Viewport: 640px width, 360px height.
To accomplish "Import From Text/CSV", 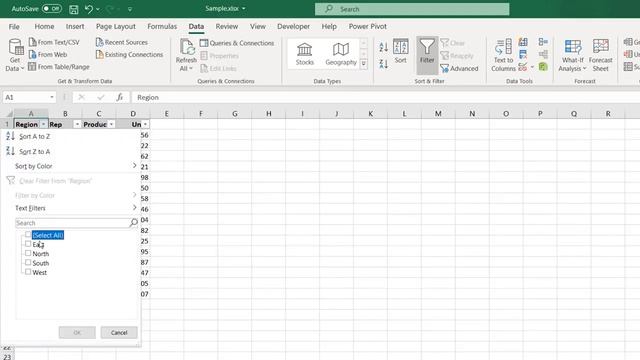I will [54, 42].
